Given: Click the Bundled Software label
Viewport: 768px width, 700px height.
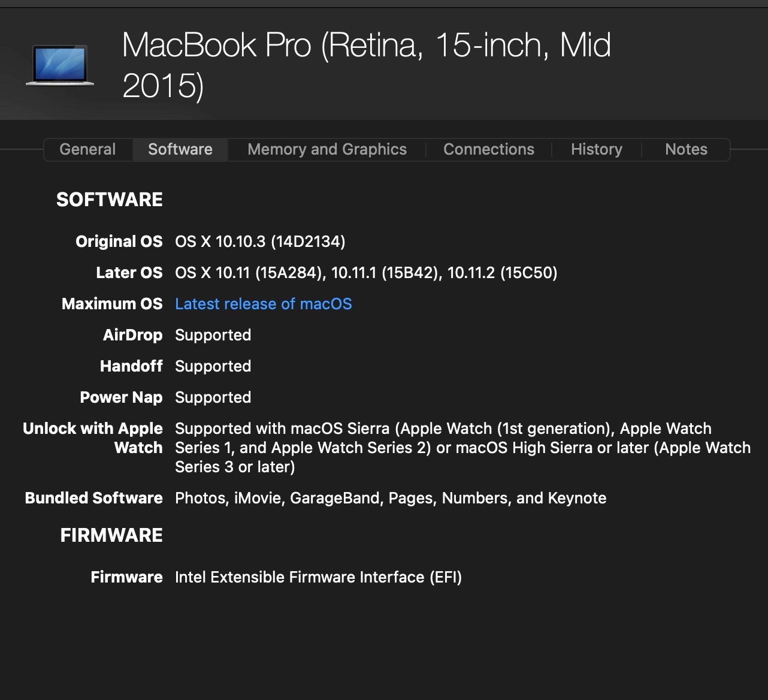Looking at the screenshot, I should tap(94, 498).
